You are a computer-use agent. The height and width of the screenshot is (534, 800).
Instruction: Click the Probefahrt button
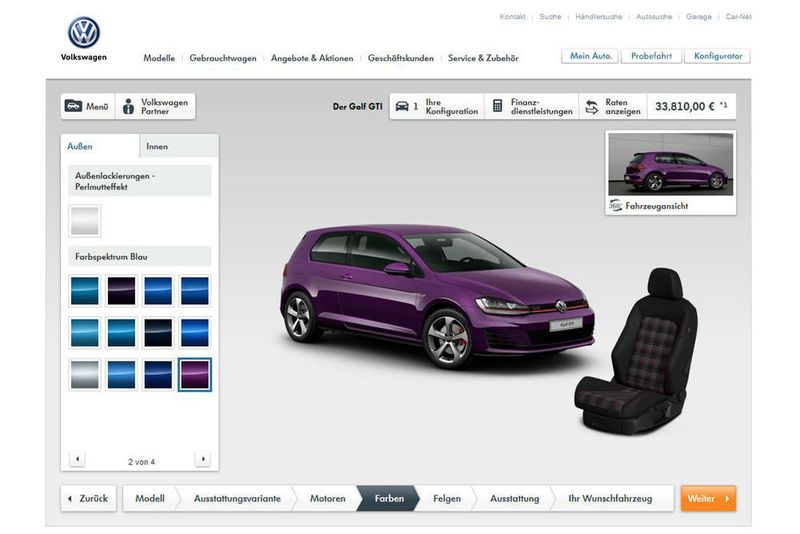(x=652, y=56)
